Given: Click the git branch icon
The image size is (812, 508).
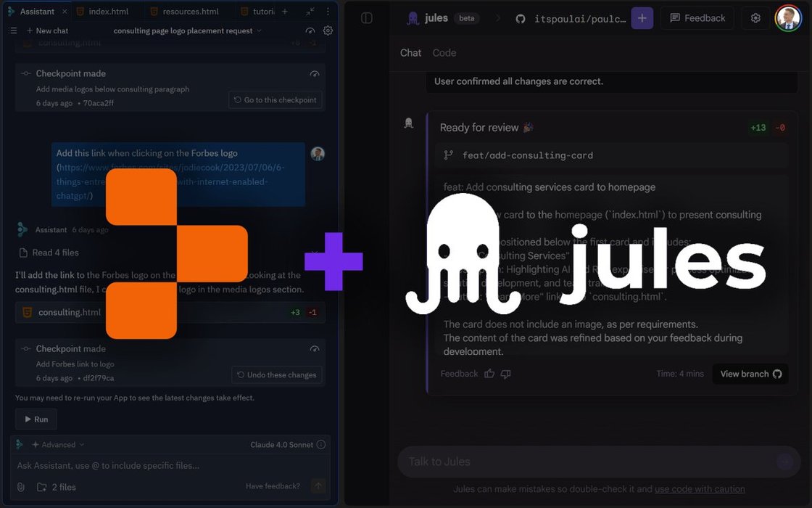Looking at the screenshot, I should [449, 155].
